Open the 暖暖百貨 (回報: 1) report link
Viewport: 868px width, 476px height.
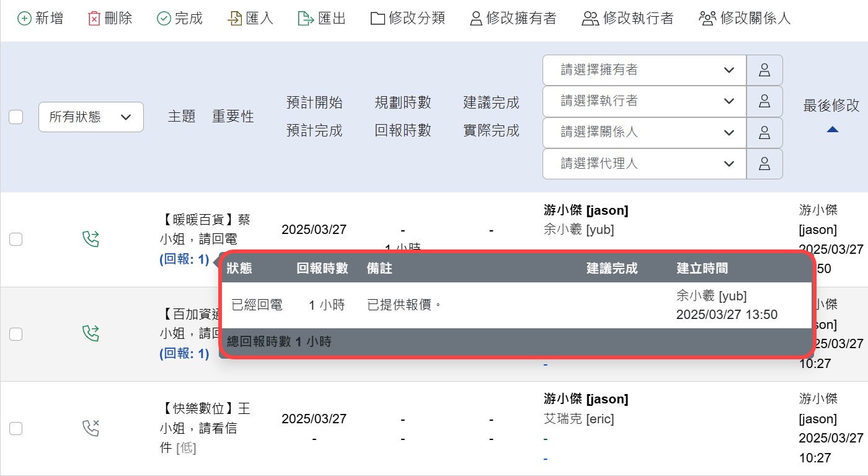click(x=185, y=259)
